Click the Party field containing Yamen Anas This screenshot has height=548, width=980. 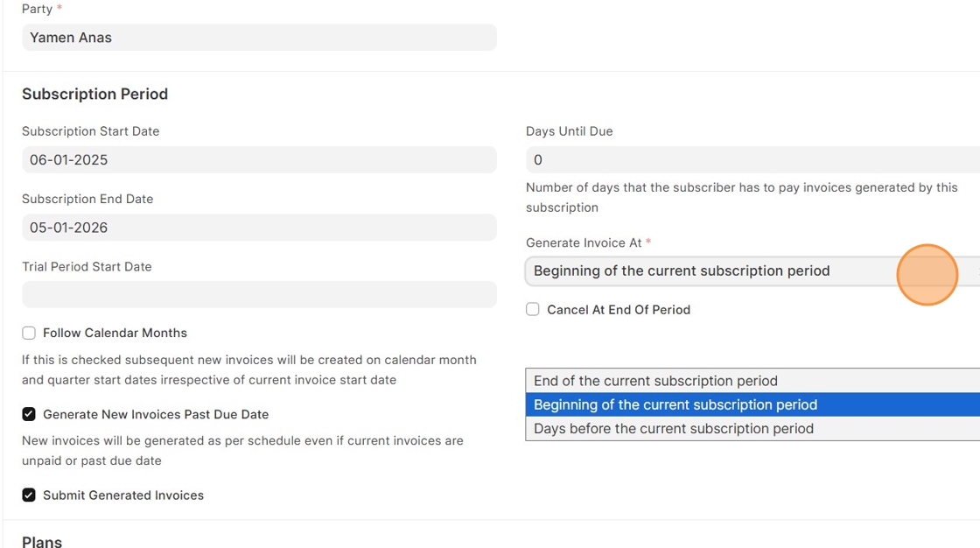pos(259,38)
